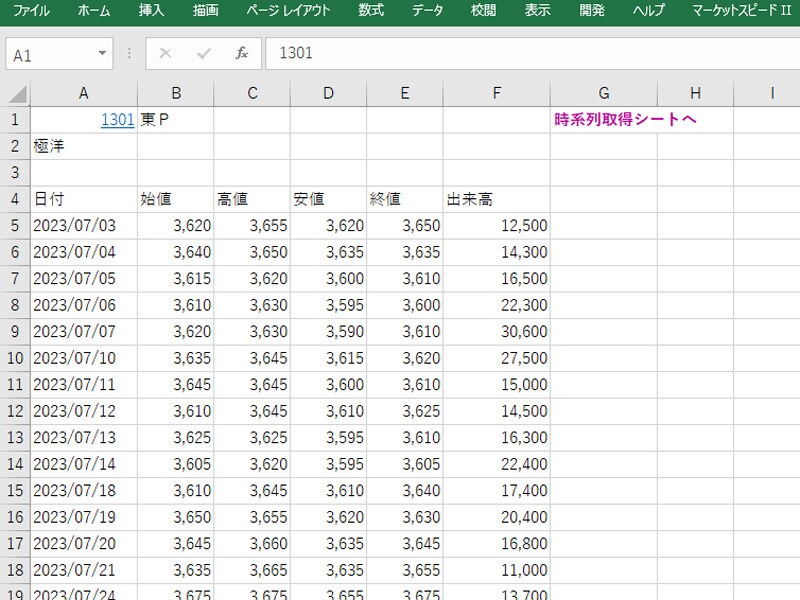Select the date cell 2023/07/07
The width and height of the screenshot is (800, 600).
click(x=84, y=332)
